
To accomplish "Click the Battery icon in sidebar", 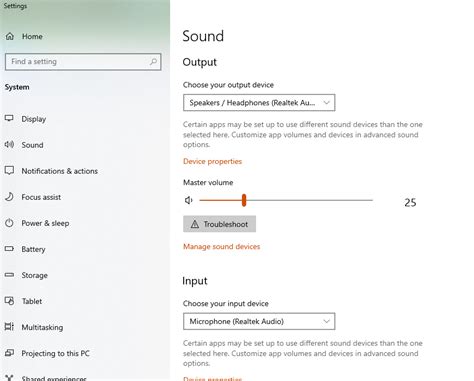I will coord(9,249).
